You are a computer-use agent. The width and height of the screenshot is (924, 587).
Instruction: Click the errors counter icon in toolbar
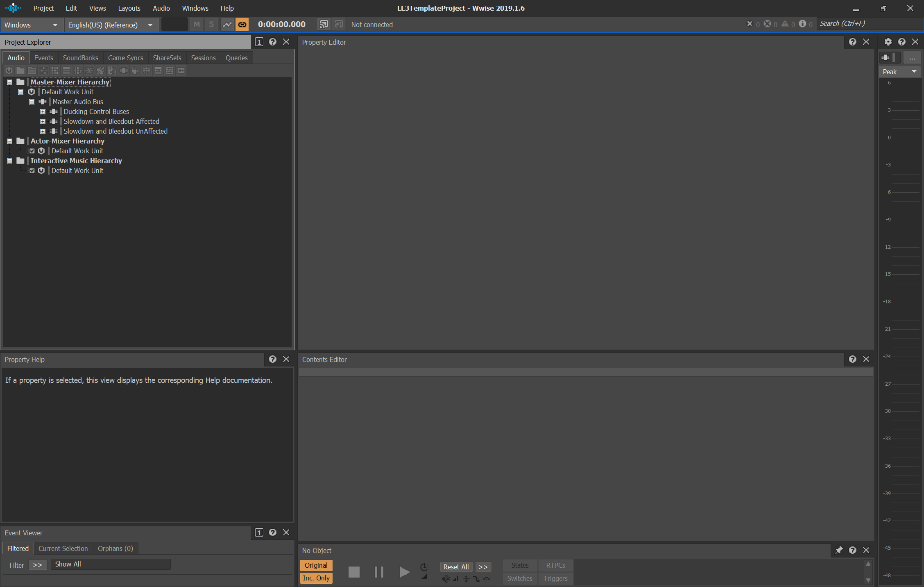click(x=768, y=24)
